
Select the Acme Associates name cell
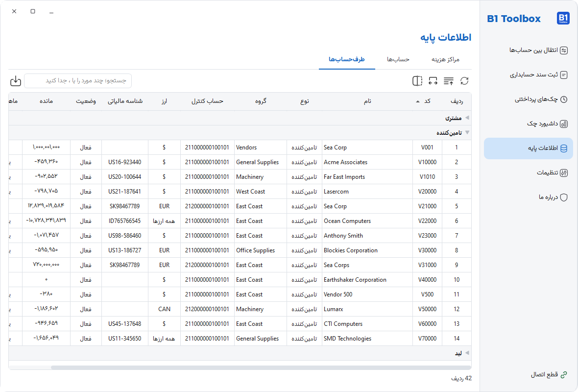pos(367,162)
